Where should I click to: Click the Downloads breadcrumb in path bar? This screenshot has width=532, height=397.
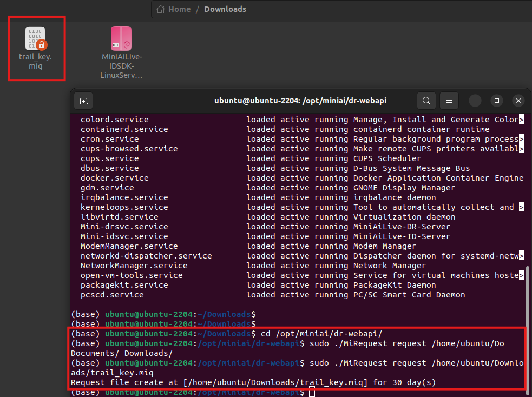[x=225, y=9]
